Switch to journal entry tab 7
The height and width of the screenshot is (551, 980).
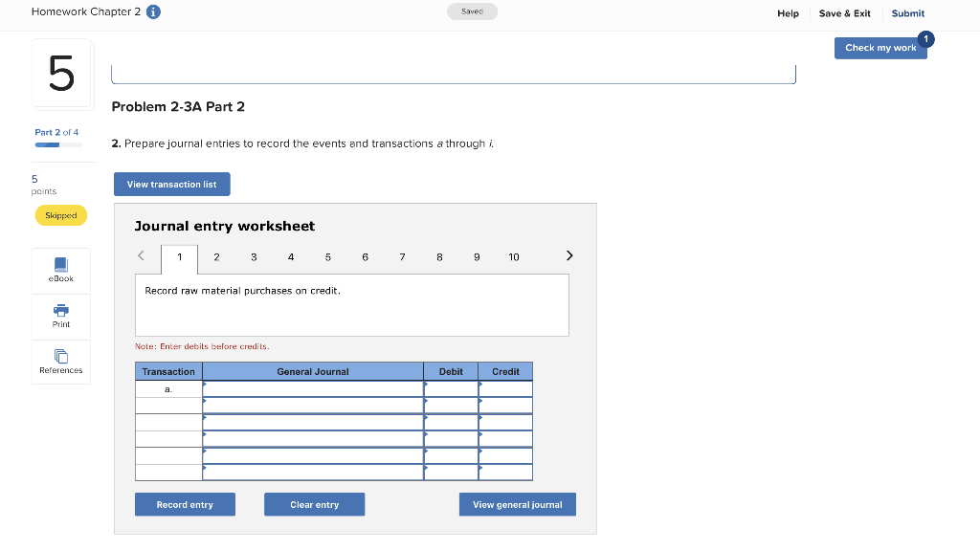[403, 257]
